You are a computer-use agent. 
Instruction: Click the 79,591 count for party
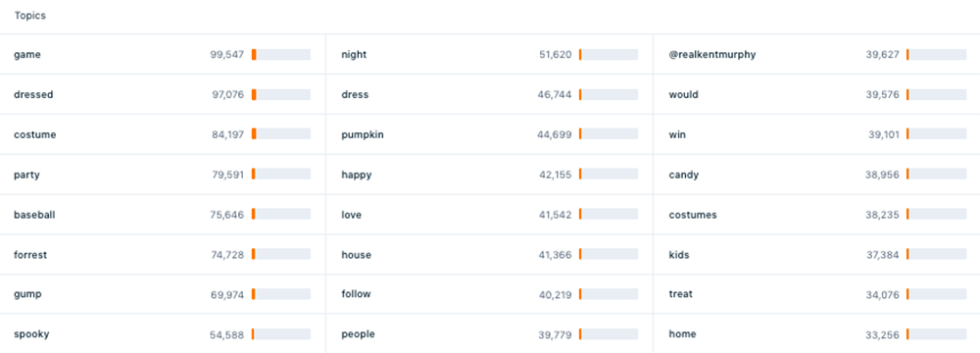point(227,175)
